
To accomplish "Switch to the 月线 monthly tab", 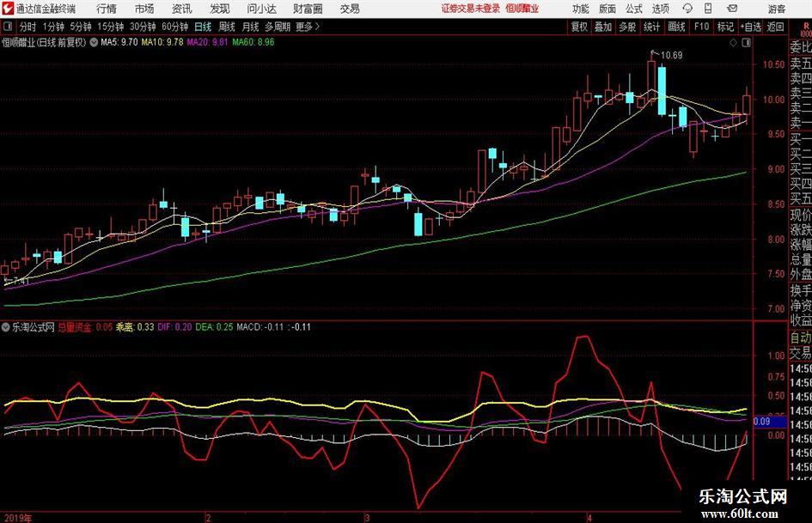I will (x=250, y=27).
